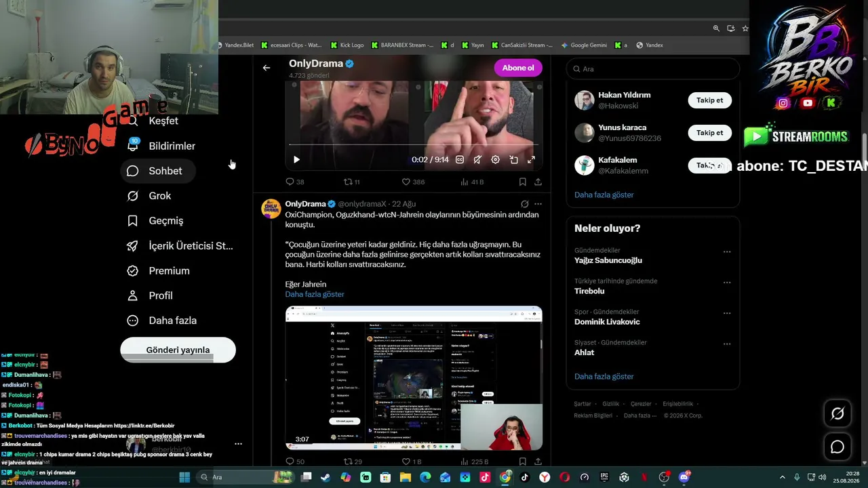This screenshot has width=868, height=488.
Task: Open more options for Yağız Sabuncuoğlu trend
Action: pyautogui.click(x=727, y=252)
